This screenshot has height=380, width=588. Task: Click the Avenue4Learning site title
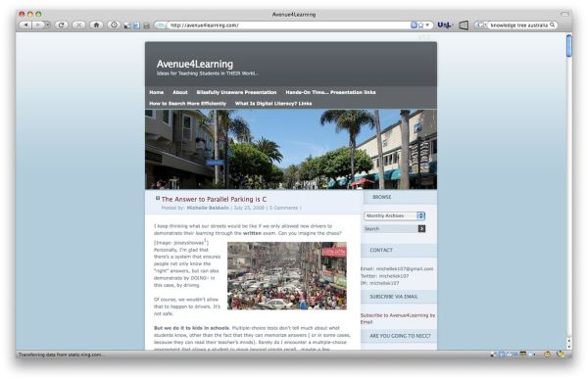(x=195, y=64)
